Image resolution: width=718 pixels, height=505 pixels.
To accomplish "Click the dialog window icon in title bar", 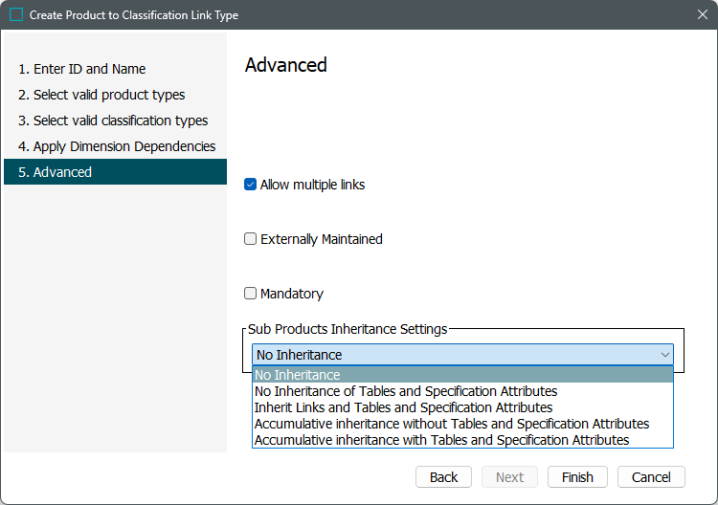I will (16, 15).
